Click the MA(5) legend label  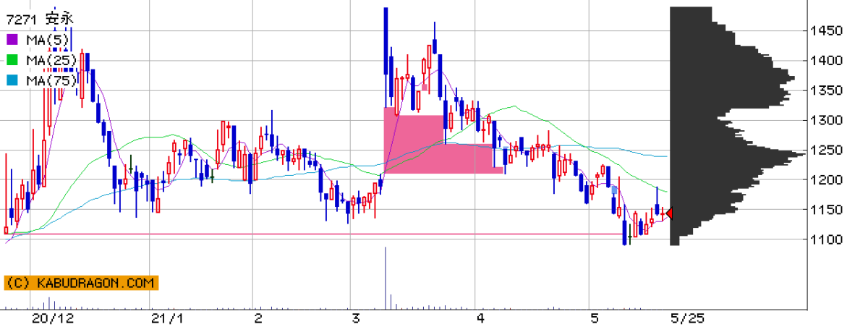(47, 38)
